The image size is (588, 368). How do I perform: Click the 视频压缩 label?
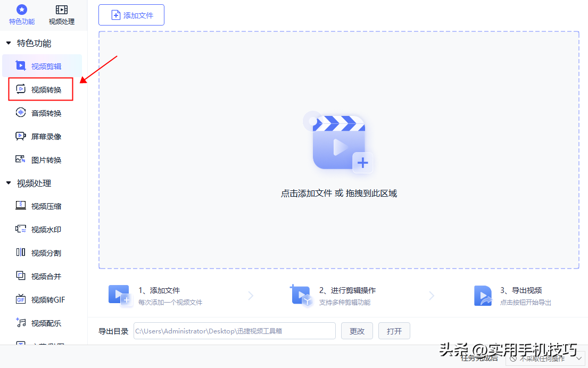pyautogui.click(x=46, y=206)
